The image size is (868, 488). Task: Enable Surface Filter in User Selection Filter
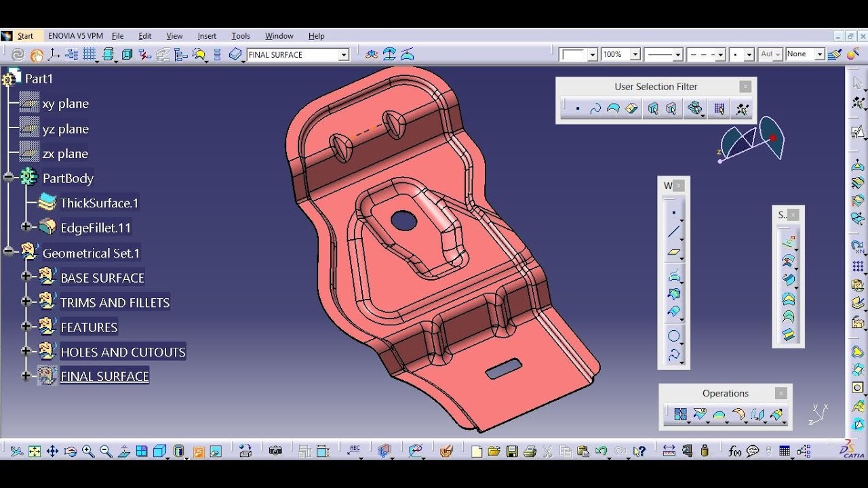click(613, 108)
